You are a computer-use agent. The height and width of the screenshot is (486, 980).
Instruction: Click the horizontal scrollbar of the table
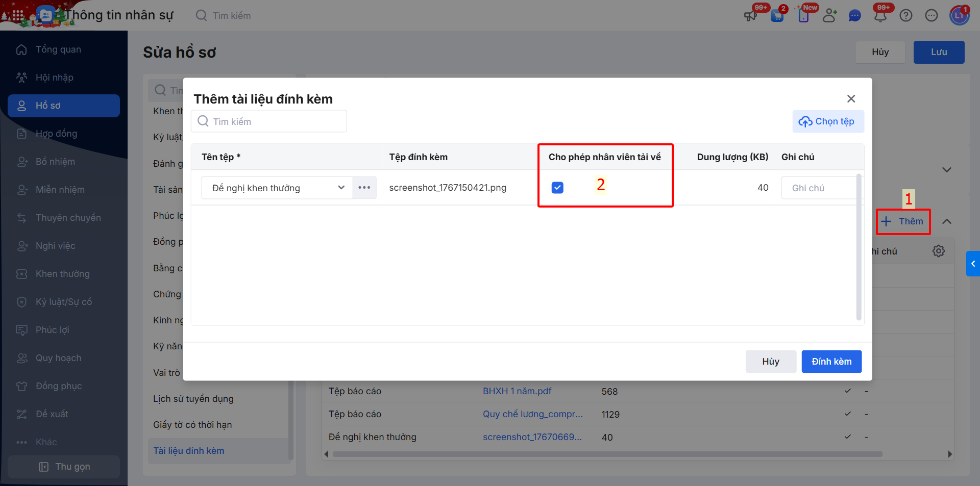[607, 454]
